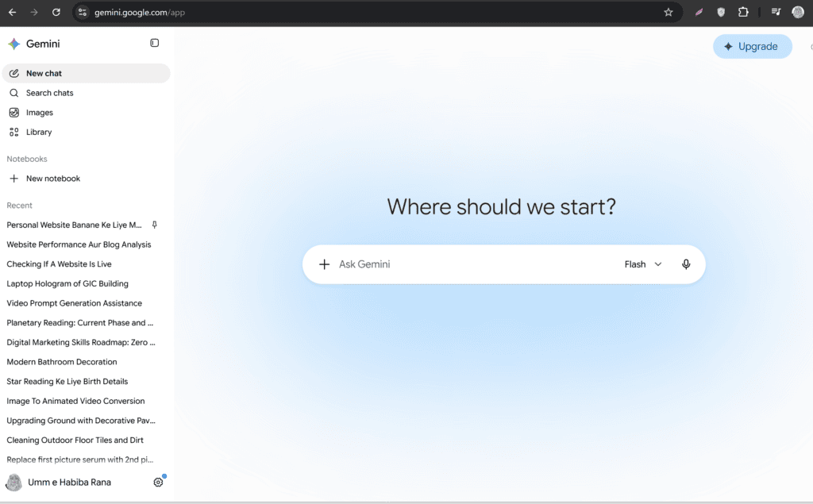Click the shield extension icon
Screen dimensions: 813x504
coord(721,13)
